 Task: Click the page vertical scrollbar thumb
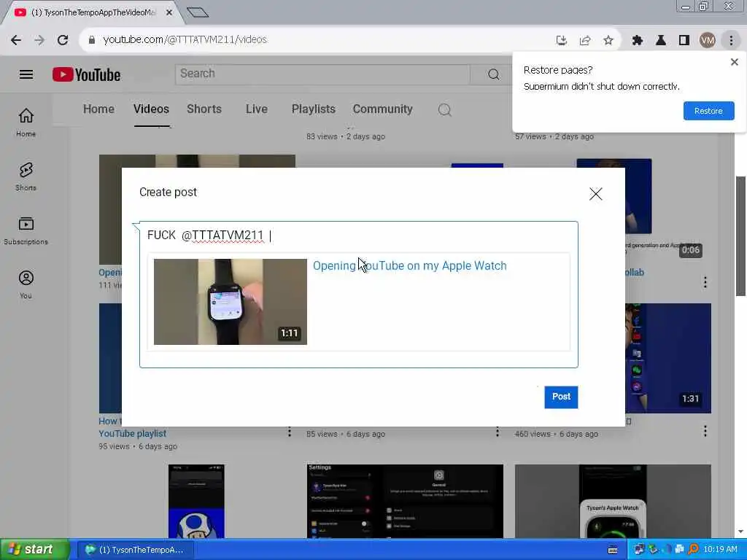(740, 236)
